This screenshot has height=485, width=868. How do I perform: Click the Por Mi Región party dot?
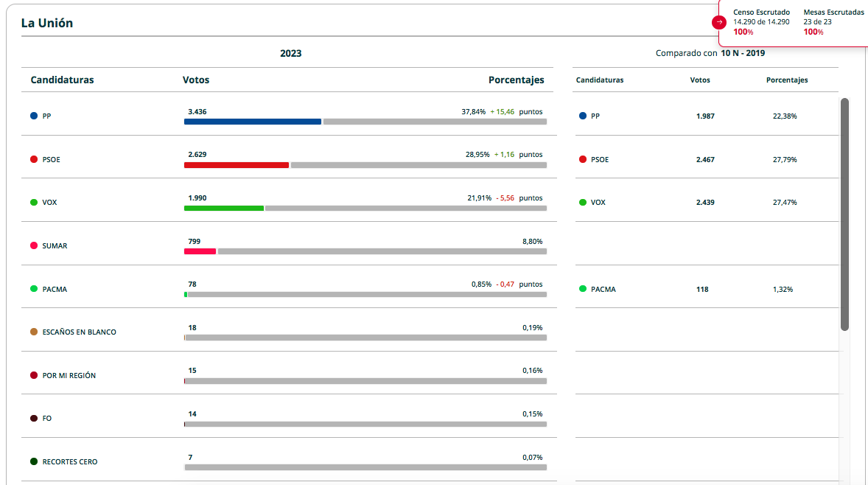coord(34,375)
